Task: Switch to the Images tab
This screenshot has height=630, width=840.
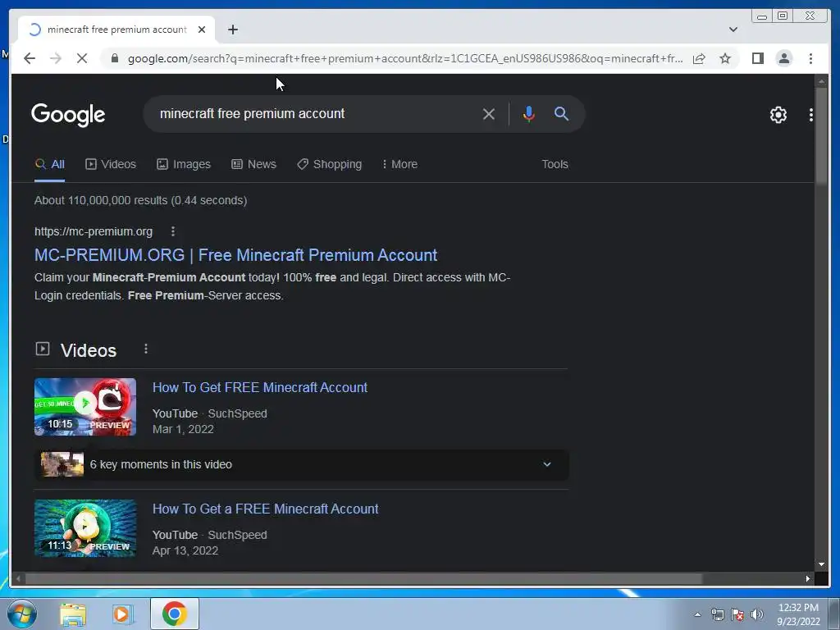Action: tap(183, 164)
